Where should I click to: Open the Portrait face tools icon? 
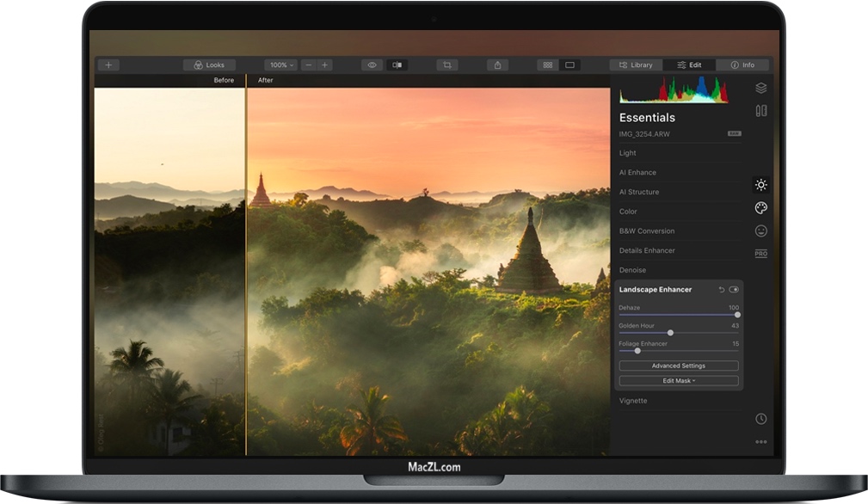[760, 230]
